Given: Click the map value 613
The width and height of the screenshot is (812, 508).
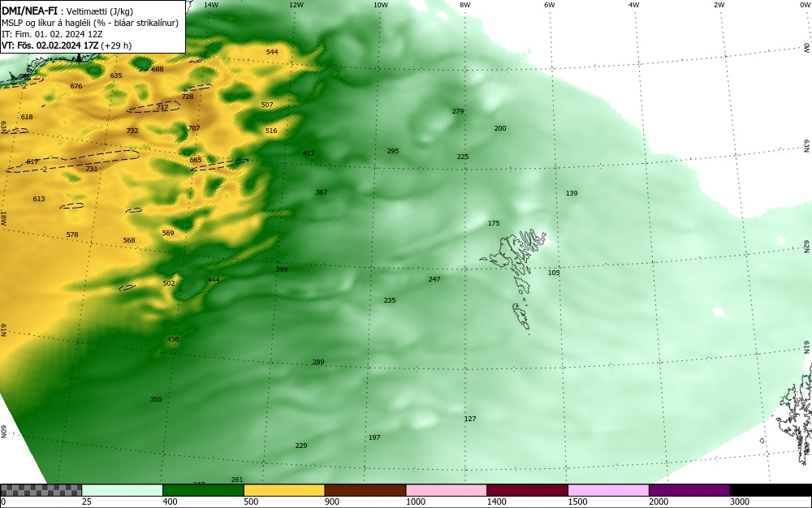Looking at the screenshot, I should (x=39, y=199).
